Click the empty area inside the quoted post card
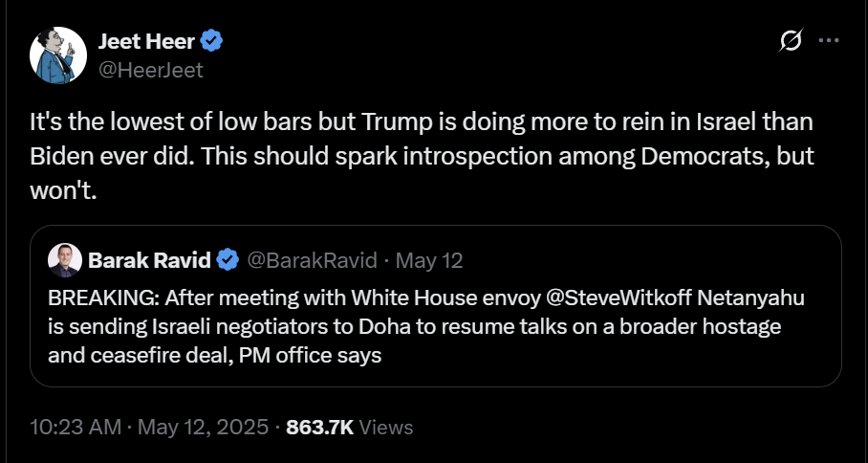 609,356
